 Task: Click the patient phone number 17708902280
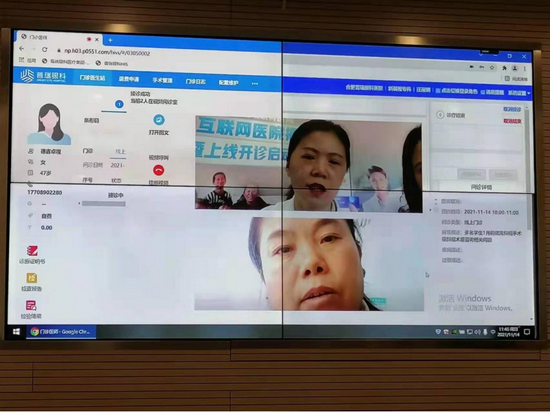tap(45, 193)
